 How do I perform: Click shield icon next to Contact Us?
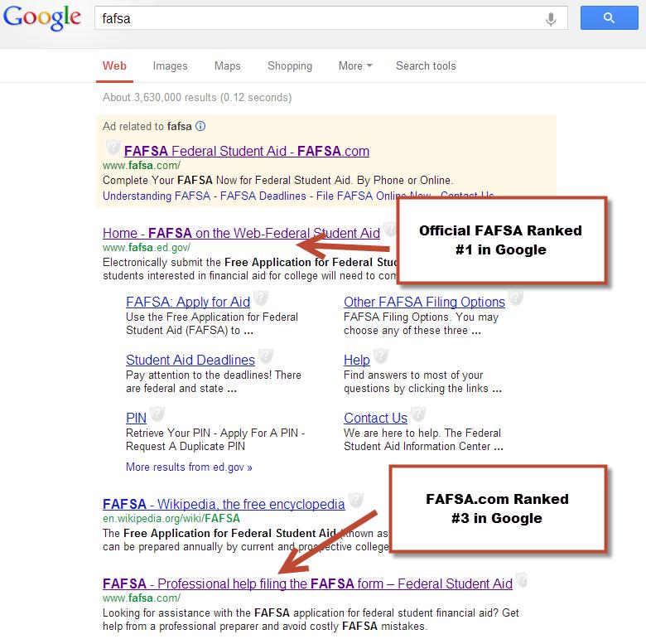419,414
